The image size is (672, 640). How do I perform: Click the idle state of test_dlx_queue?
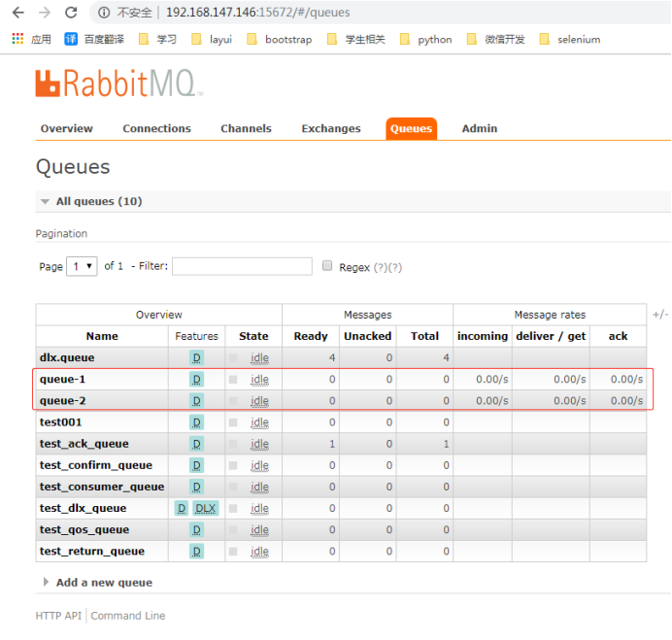coord(259,508)
